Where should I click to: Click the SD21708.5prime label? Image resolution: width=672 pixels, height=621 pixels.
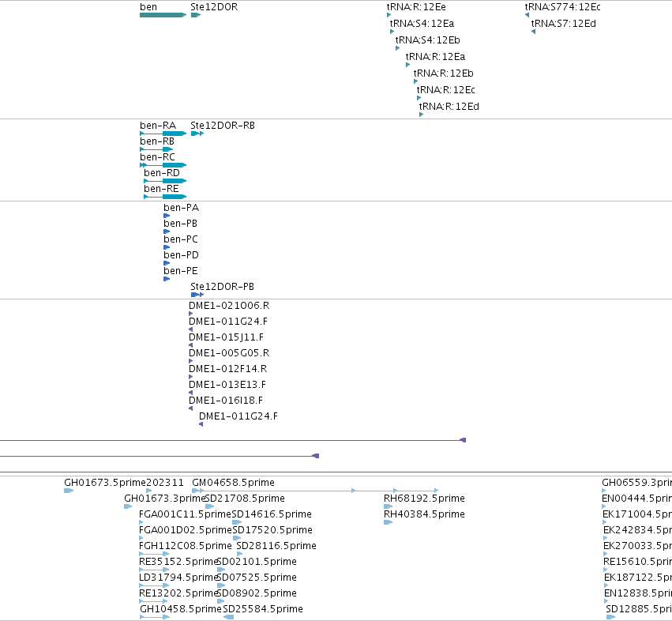(245, 499)
